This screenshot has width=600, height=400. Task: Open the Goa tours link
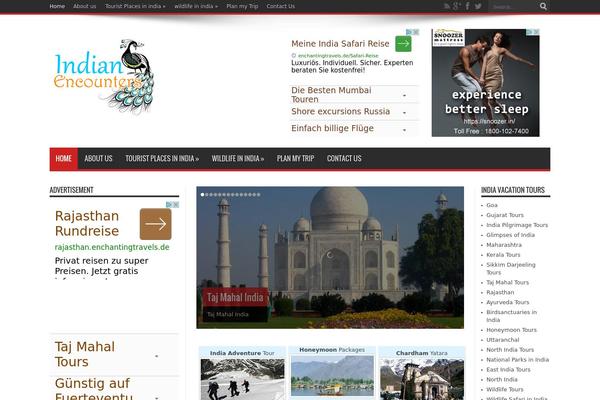pos(492,205)
